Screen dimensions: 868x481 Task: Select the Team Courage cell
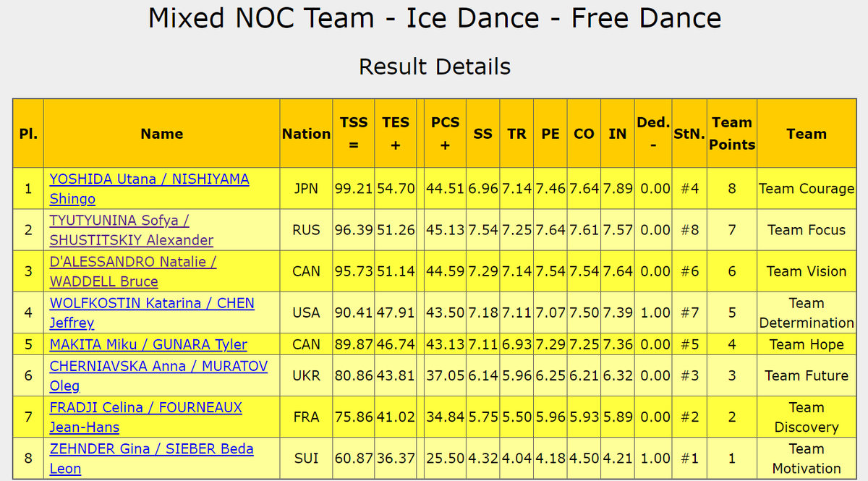pos(807,189)
